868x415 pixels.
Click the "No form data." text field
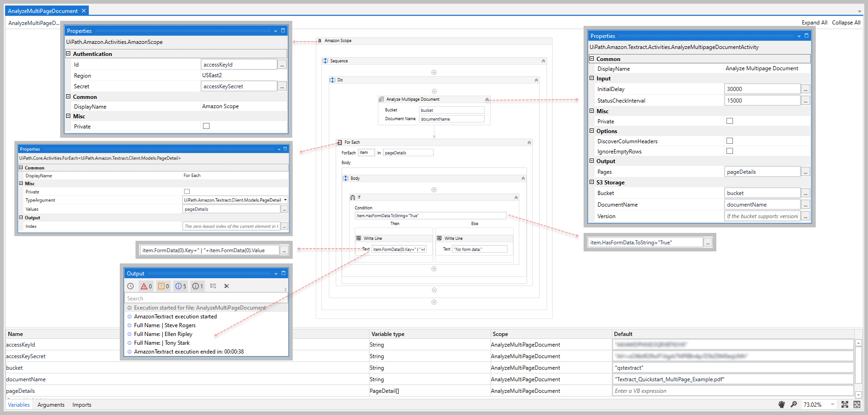coord(480,249)
